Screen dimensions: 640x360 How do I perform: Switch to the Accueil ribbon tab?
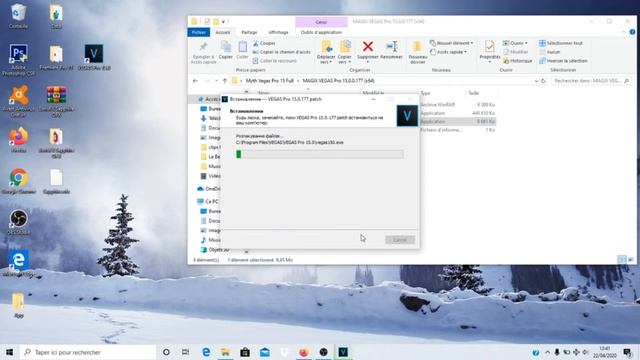coord(222,32)
